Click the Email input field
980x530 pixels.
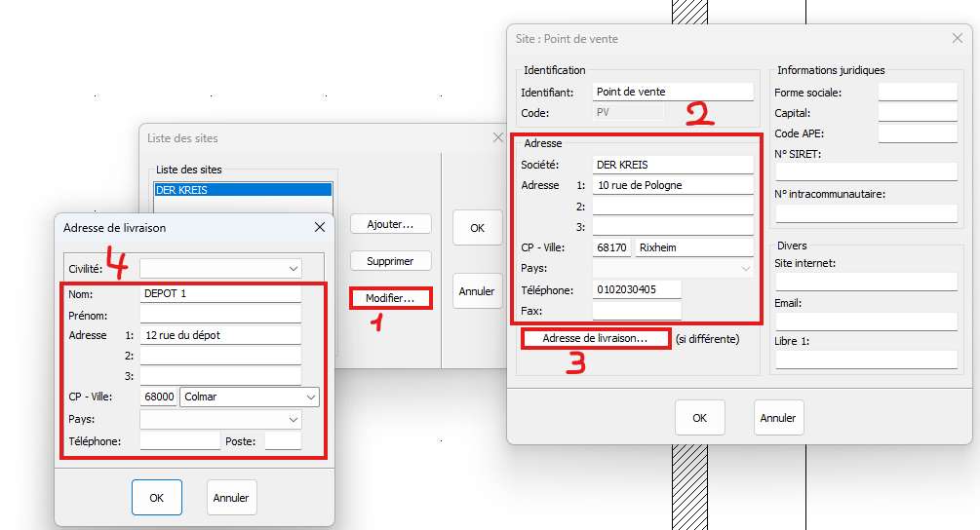pyautogui.click(x=865, y=321)
